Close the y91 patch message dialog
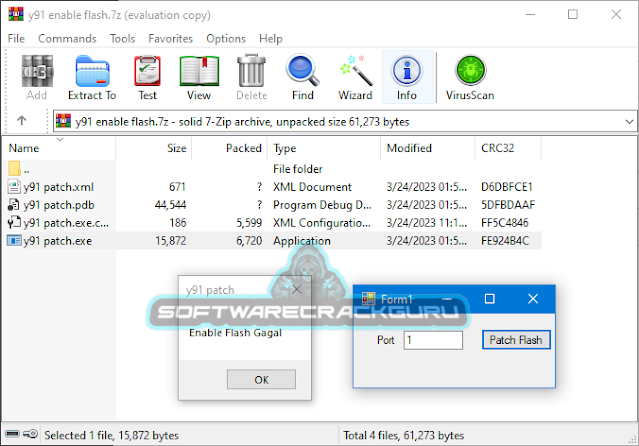Image resolution: width=639 pixels, height=446 pixels. point(297,289)
